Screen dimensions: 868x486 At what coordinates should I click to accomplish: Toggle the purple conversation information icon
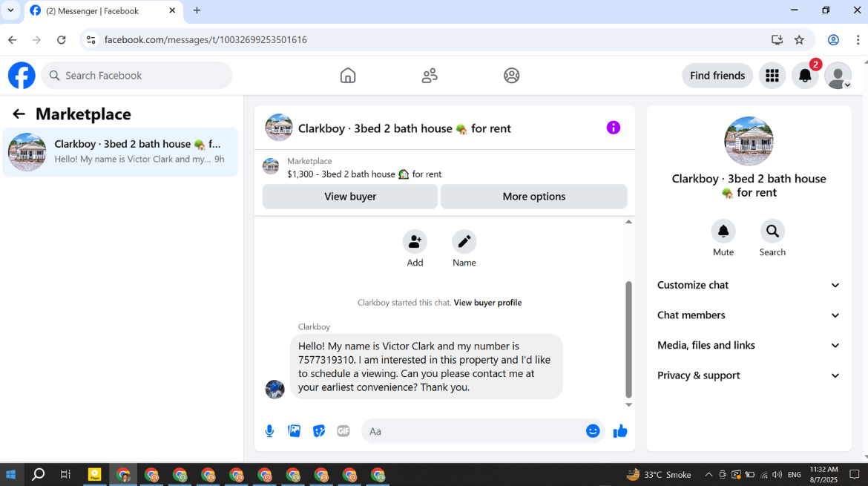point(614,128)
